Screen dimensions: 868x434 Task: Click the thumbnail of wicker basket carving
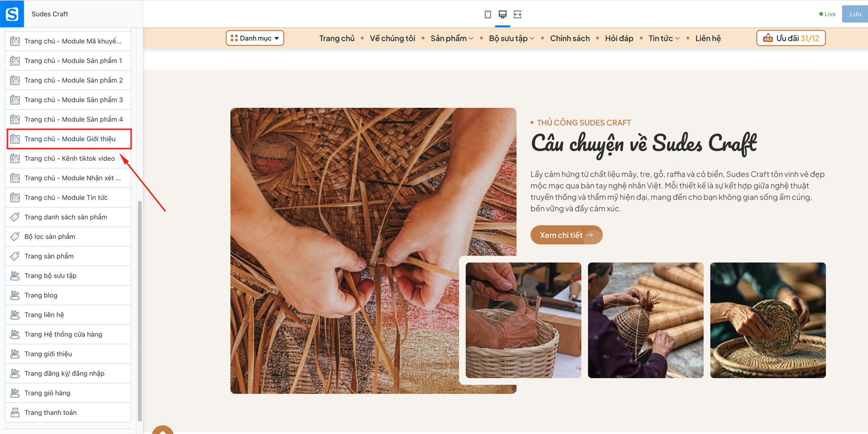point(523,320)
